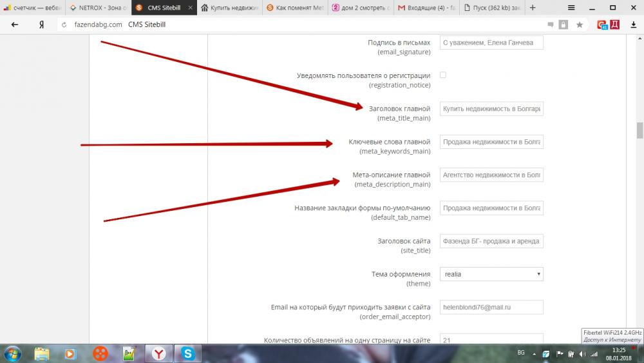The width and height of the screenshot is (644, 363).
Task: Click the vertical scrollbar thumb
Action: tap(639, 130)
